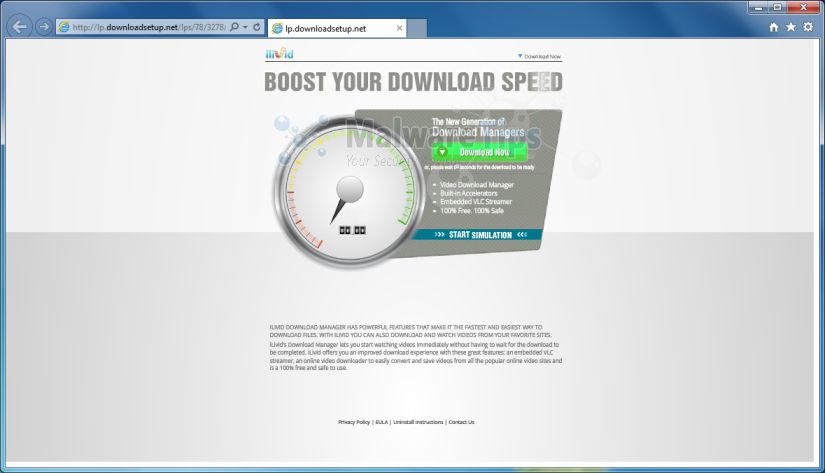The image size is (825, 473).
Task: Open Favorites star icon
Action: click(791, 27)
